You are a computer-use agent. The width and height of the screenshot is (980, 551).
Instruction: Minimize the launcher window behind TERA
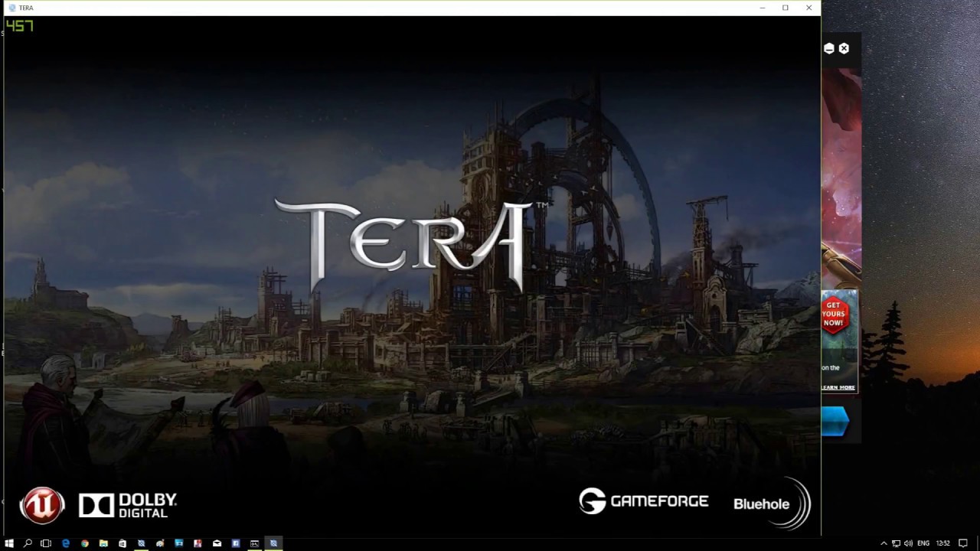[829, 48]
